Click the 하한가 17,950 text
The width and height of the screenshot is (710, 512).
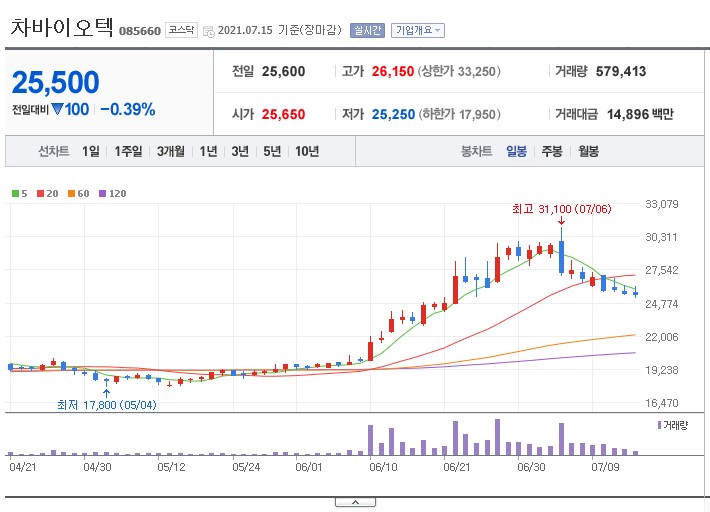(459, 115)
